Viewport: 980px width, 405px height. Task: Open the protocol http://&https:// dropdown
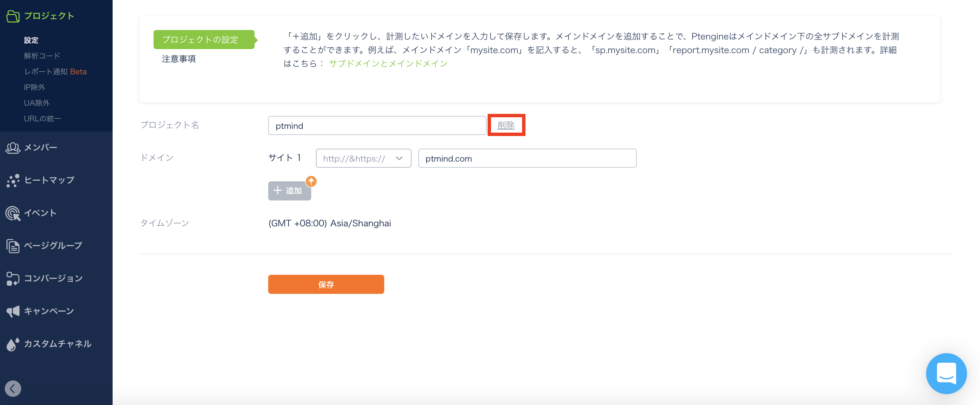(x=363, y=159)
